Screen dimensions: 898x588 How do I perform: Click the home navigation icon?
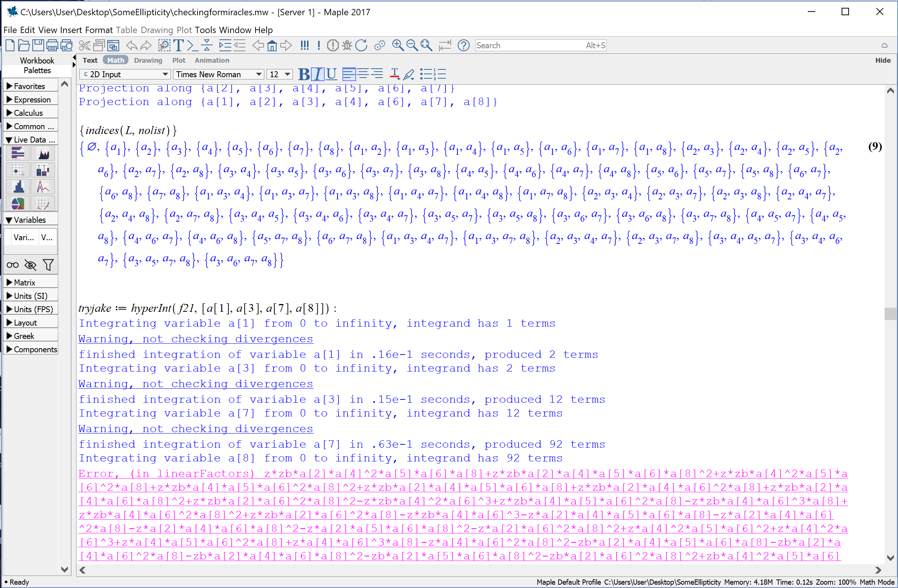pyautogui.click(x=272, y=46)
